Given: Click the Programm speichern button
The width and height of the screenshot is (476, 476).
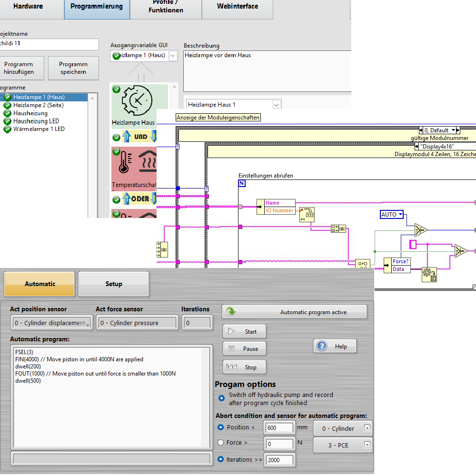Looking at the screenshot, I should [73, 68].
